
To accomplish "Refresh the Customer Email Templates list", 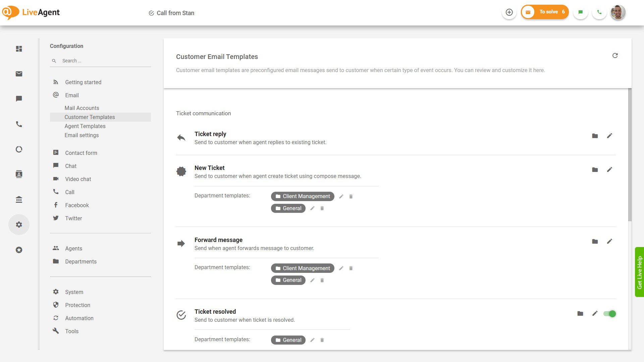I will click(615, 56).
